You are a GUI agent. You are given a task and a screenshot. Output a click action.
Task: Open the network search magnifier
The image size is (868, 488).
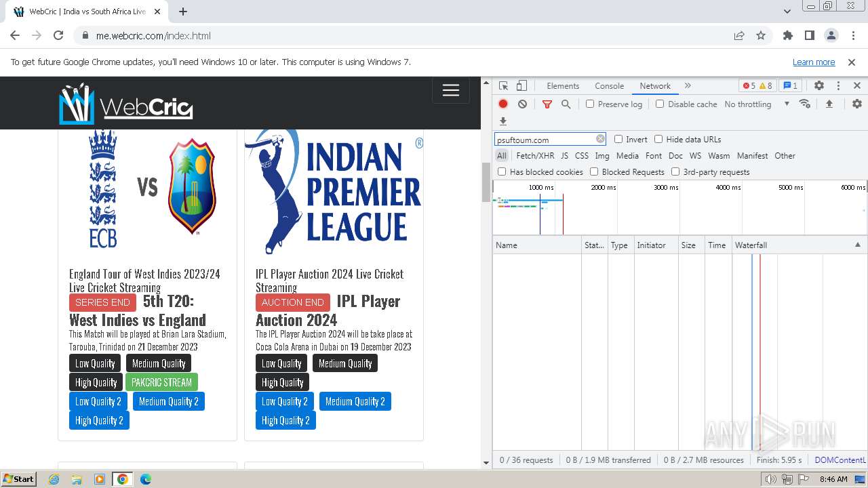tap(566, 104)
